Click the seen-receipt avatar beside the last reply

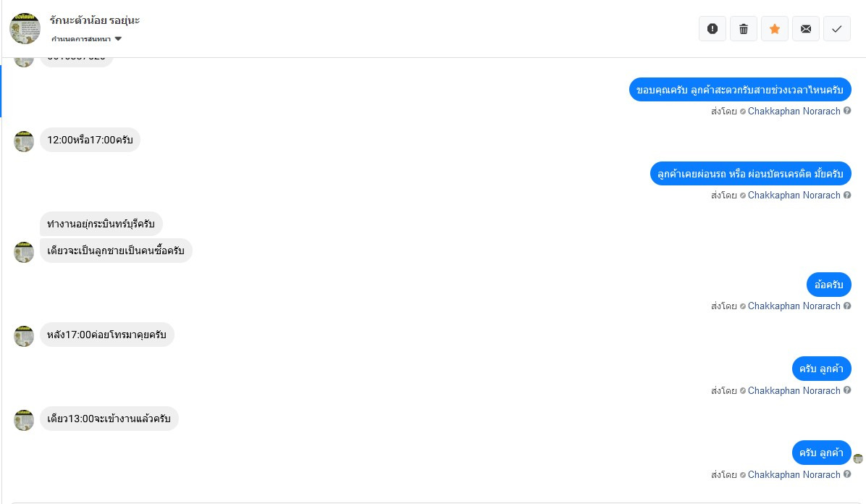[x=858, y=458]
